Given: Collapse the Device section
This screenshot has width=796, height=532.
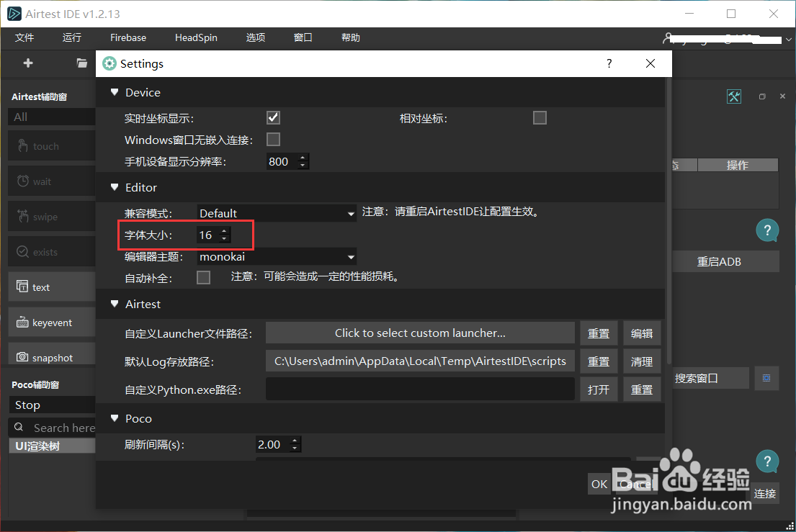Looking at the screenshot, I should pos(115,92).
